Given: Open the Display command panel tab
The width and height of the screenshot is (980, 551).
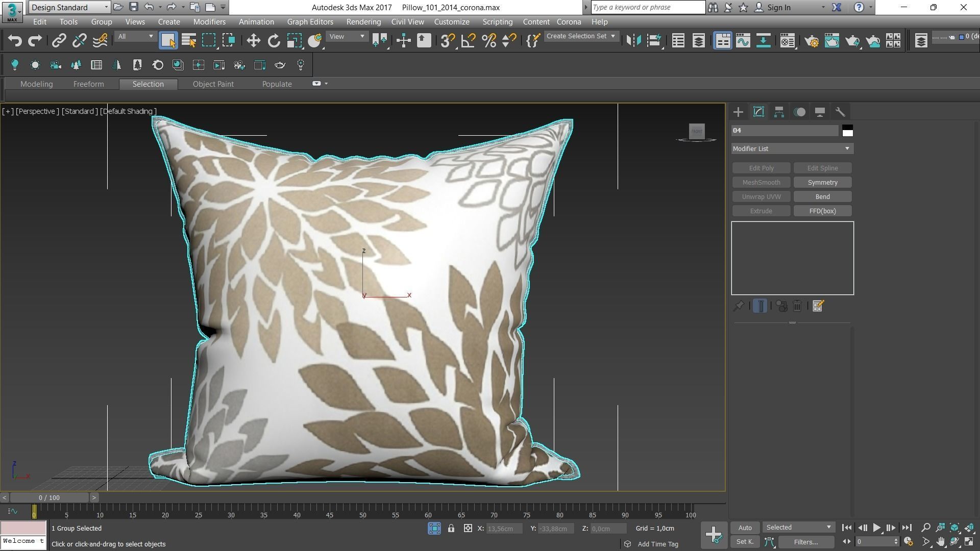Looking at the screenshot, I should point(820,112).
